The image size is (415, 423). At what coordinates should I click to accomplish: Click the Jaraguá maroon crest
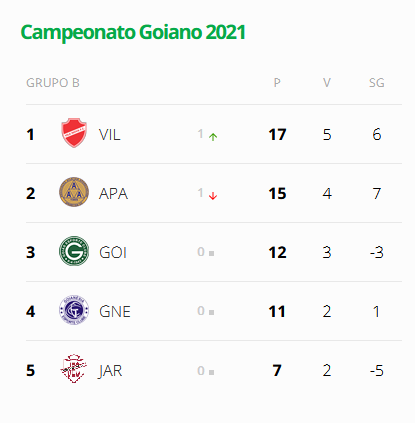tap(74, 369)
